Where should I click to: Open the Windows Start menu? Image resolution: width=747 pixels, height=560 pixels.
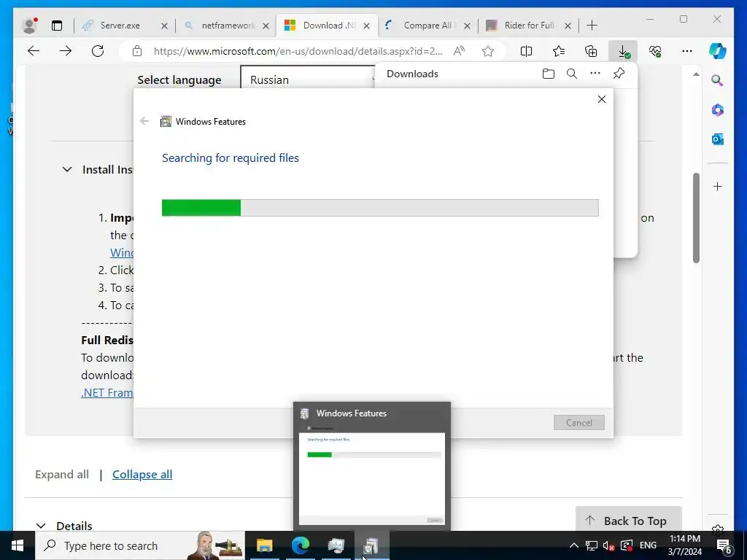click(18, 545)
